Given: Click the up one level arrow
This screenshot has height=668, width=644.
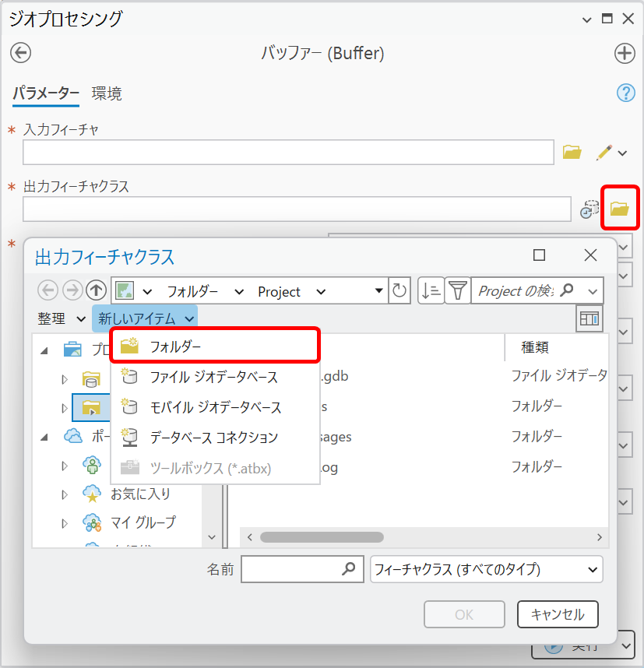Looking at the screenshot, I should [x=96, y=291].
